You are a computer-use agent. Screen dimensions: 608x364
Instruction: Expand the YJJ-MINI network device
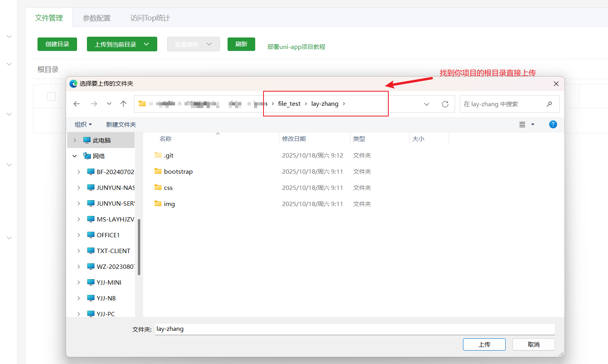[x=79, y=282]
